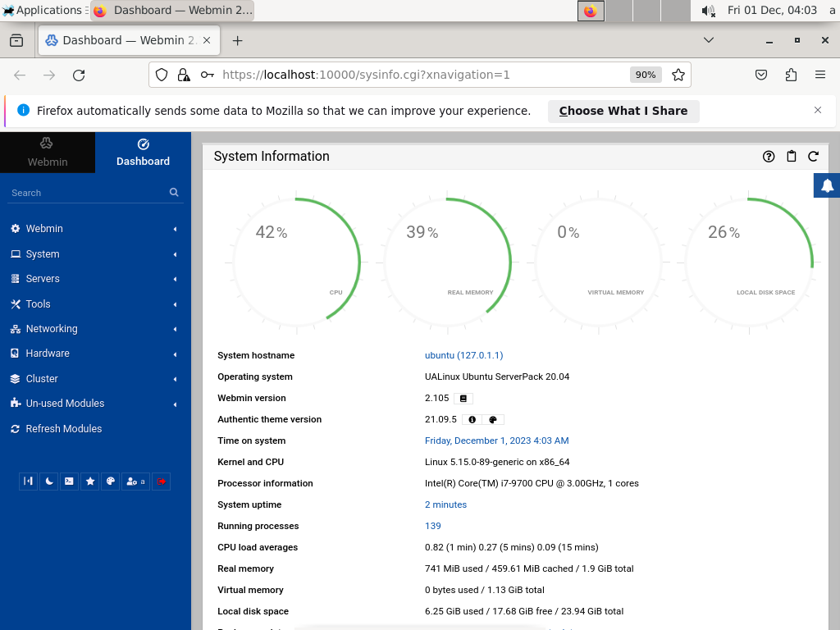The image size is (840, 630).
Task: Open theme palette icon beside 21.09.5
Action: click(x=493, y=420)
